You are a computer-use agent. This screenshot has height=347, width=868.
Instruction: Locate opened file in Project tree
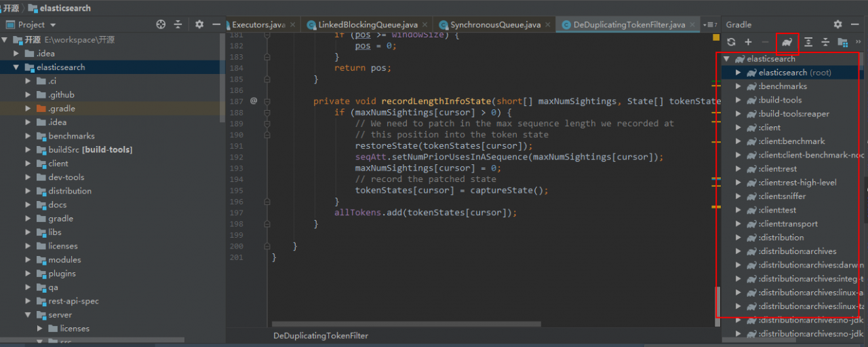point(161,24)
